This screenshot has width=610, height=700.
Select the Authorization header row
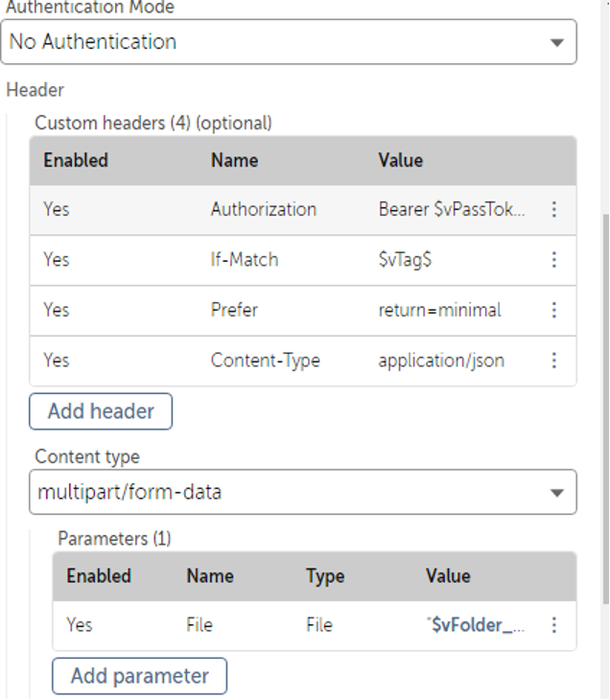(x=303, y=210)
